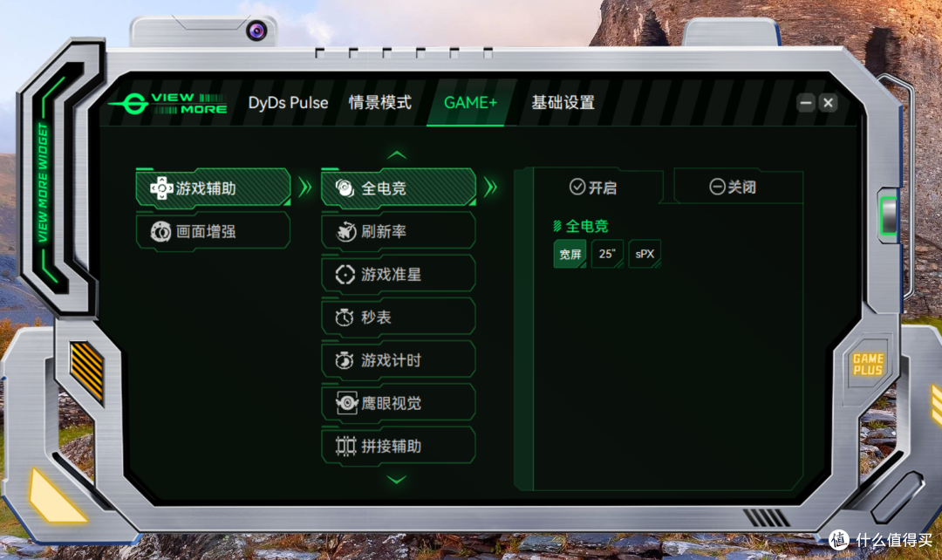The image size is (942, 560).
Task: Click the 游戏准星 crosshair icon
Action: [345, 275]
